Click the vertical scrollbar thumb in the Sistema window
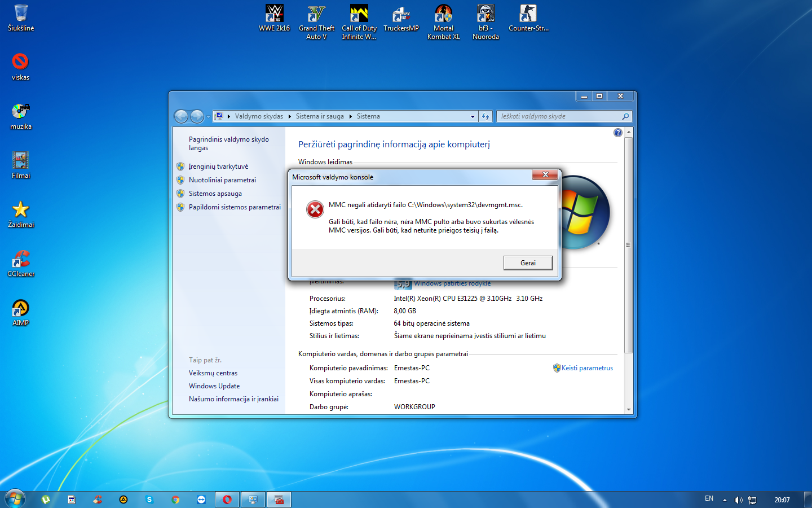 tap(629, 245)
